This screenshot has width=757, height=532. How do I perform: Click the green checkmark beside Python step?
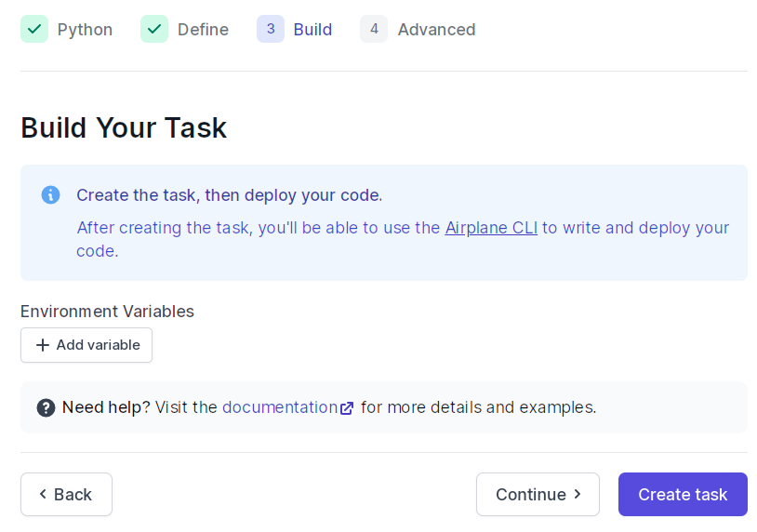[34, 29]
